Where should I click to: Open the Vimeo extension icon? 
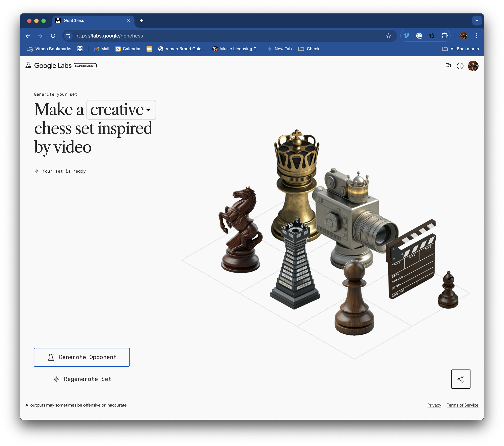[x=406, y=36]
